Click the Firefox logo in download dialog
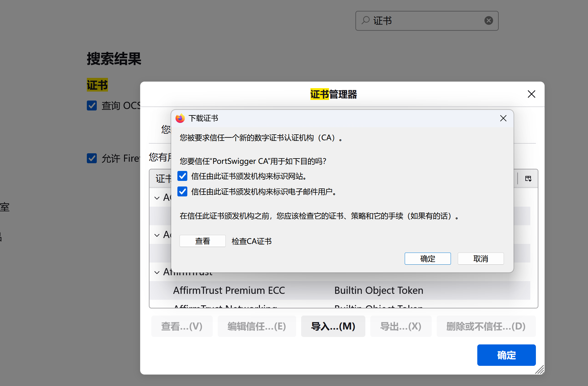The width and height of the screenshot is (588, 386). point(180,118)
